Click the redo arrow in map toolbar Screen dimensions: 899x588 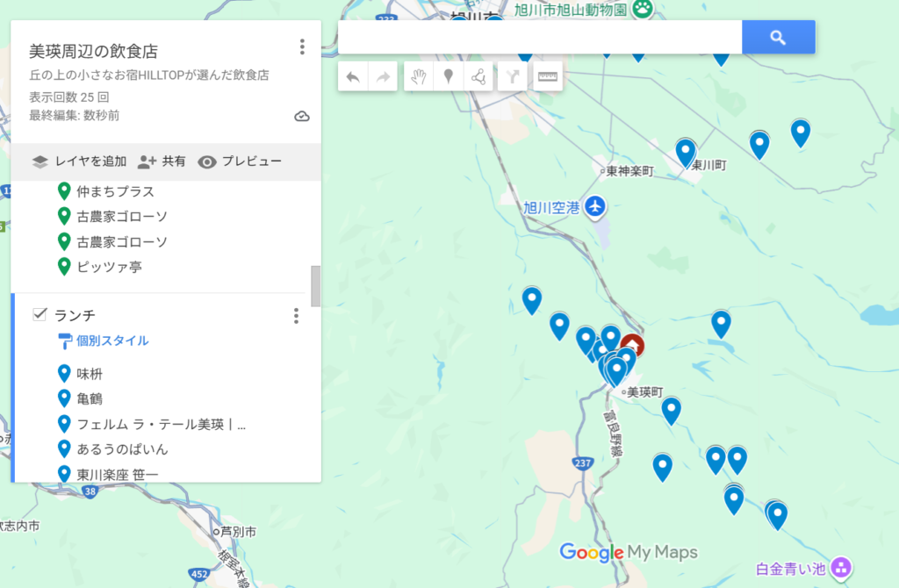[x=383, y=76]
